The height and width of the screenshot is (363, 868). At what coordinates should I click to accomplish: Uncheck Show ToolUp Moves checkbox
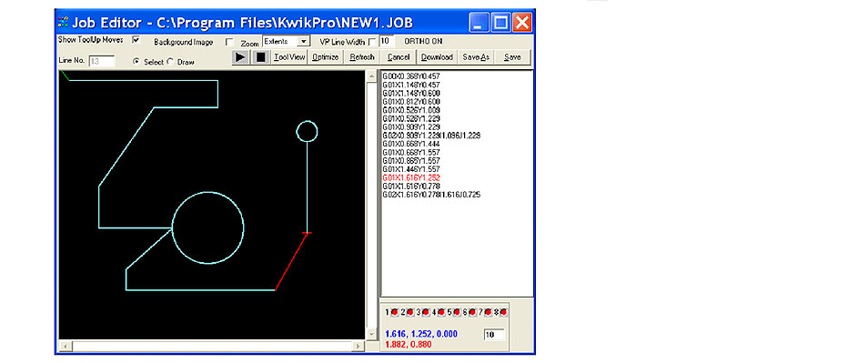click(136, 40)
